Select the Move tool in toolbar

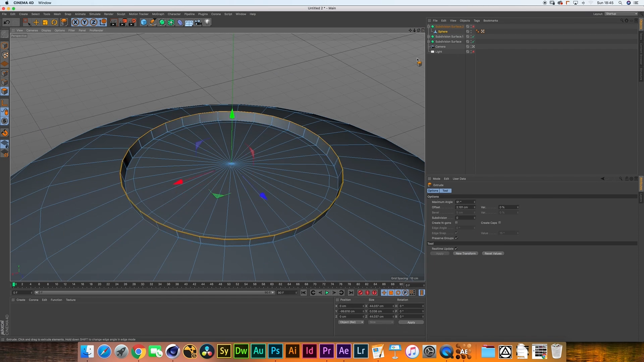pos(36,22)
